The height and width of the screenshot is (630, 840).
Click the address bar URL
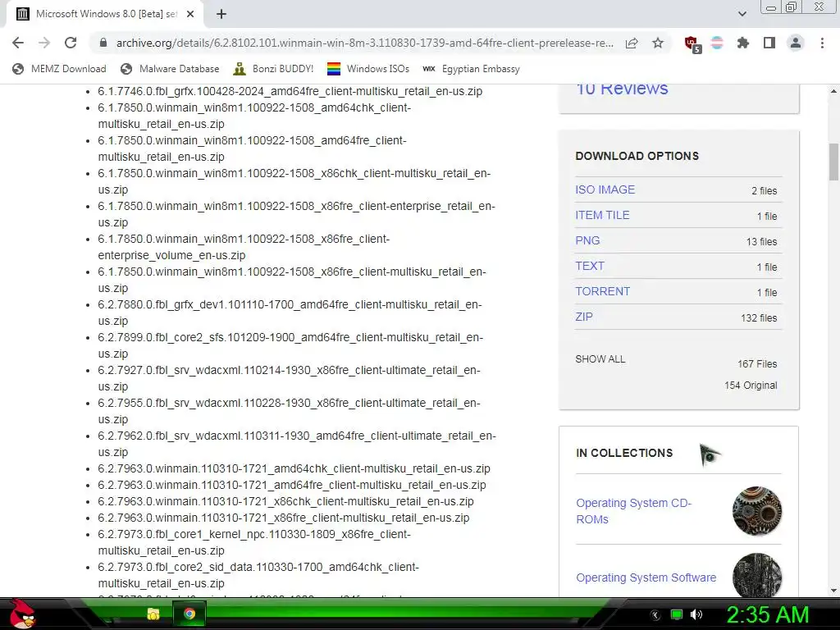point(364,43)
